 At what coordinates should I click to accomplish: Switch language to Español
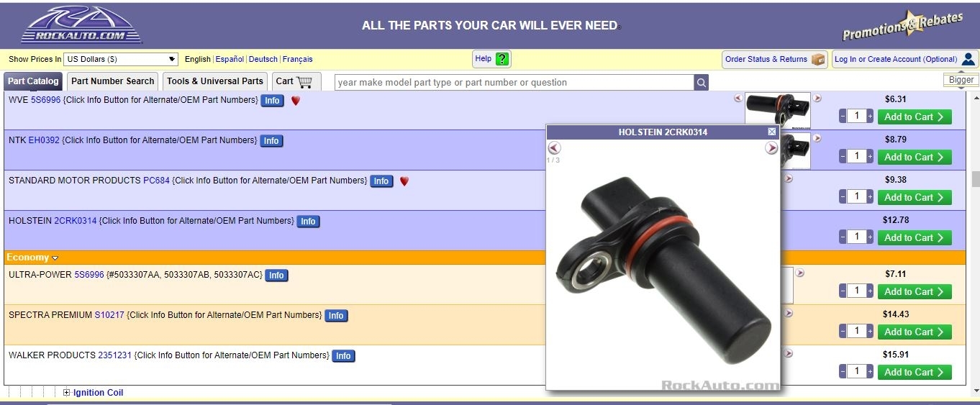230,60
